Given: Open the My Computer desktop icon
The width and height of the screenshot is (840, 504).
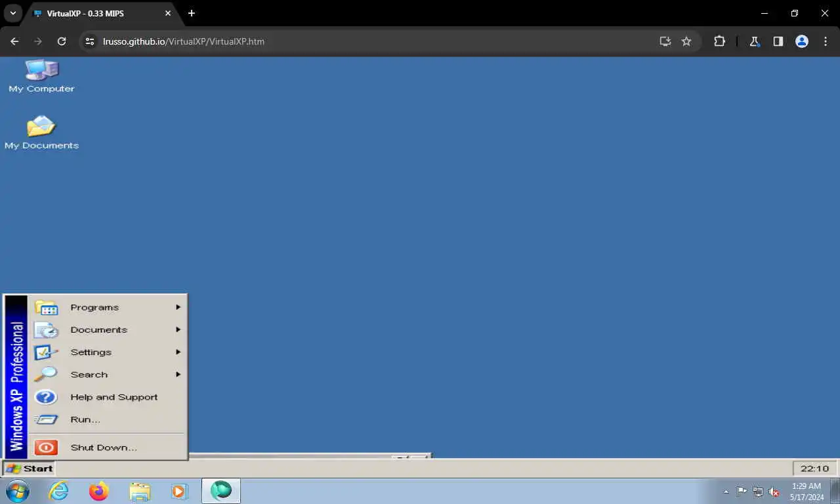Looking at the screenshot, I should (41, 75).
